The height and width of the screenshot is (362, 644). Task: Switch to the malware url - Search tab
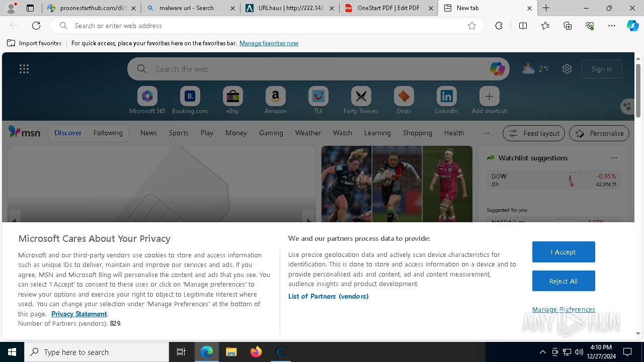coord(190,8)
